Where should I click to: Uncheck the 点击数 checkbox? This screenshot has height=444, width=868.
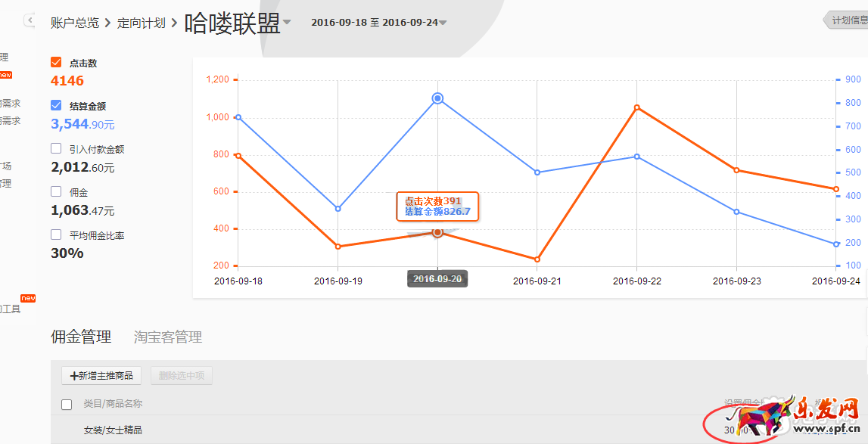pos(56,62)
